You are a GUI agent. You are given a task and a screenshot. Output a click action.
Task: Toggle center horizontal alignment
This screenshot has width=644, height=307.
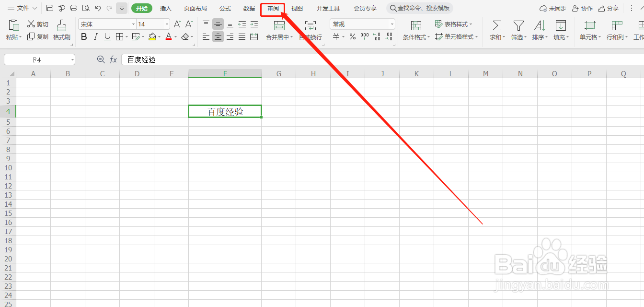click(x=218, y=36)
